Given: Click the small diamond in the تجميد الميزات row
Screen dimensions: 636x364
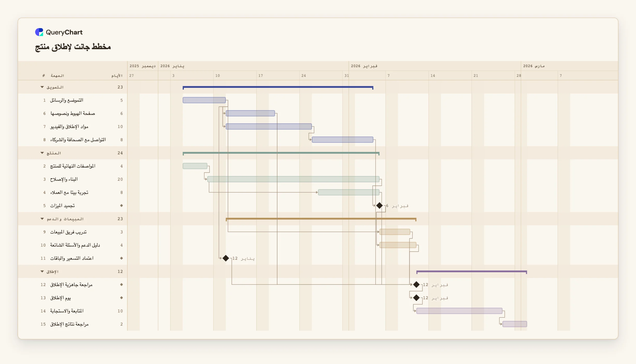Looking at the screenshot, I should point(121,206).
